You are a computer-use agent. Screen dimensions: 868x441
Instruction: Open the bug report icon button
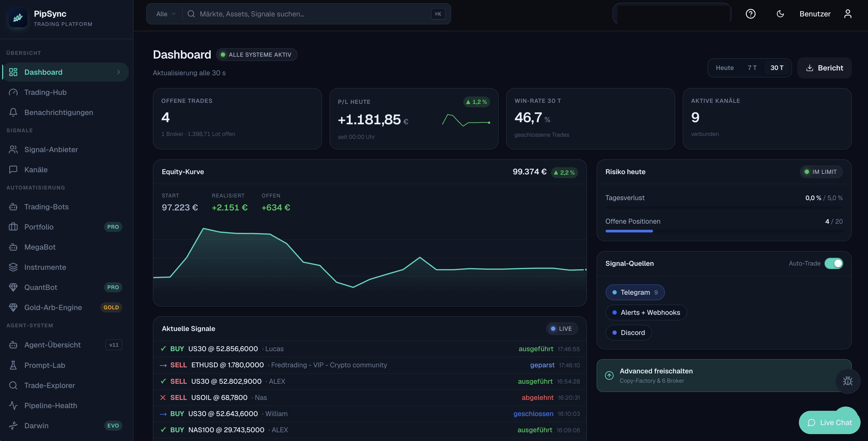tap(848, 381)
